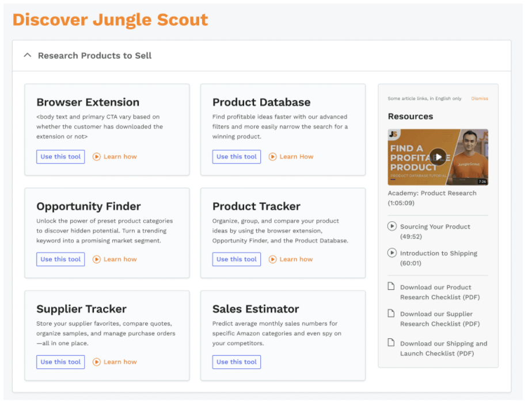Click document icon for Product Research Checklist
This screenshot has width=532, height=408.
391,286
